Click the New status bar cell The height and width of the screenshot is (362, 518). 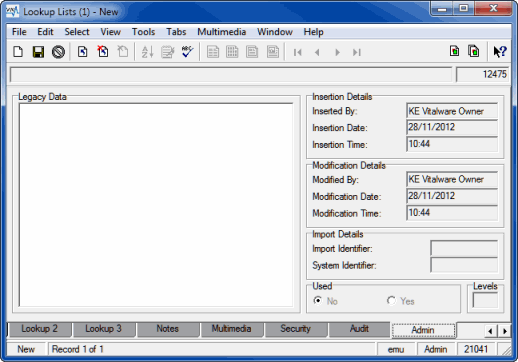pos(26,349)
